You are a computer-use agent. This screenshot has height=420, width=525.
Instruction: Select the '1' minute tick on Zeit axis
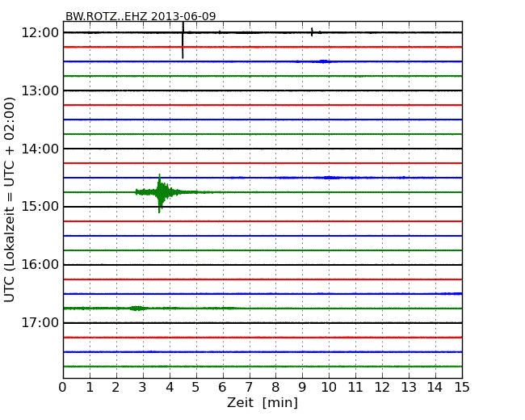coord(90,388)
